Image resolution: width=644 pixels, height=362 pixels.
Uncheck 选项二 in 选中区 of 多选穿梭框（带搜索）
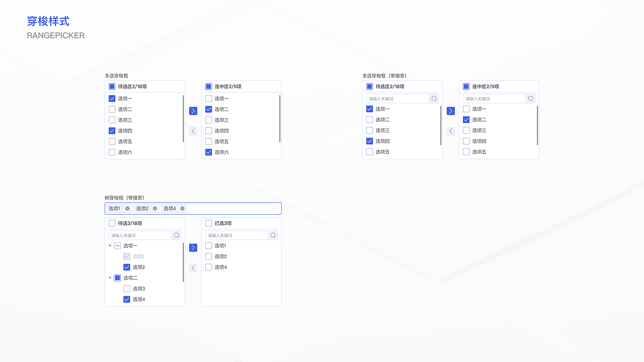point(466,120)
